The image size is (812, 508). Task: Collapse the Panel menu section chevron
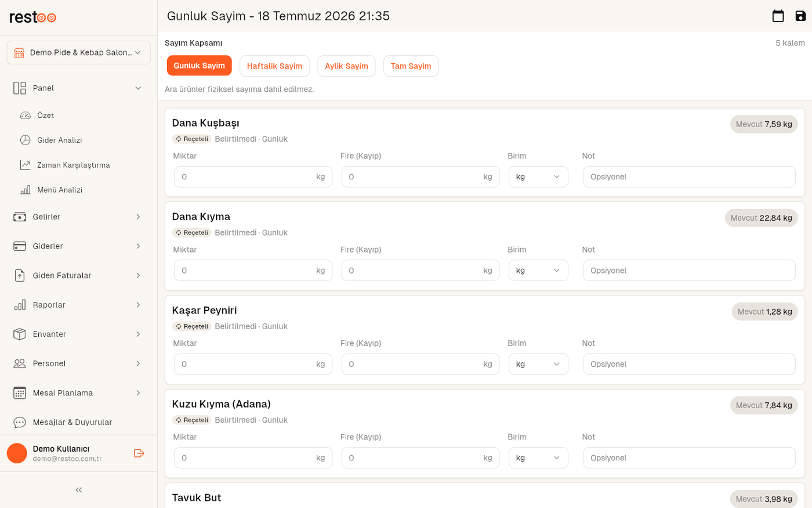[138, 88]
